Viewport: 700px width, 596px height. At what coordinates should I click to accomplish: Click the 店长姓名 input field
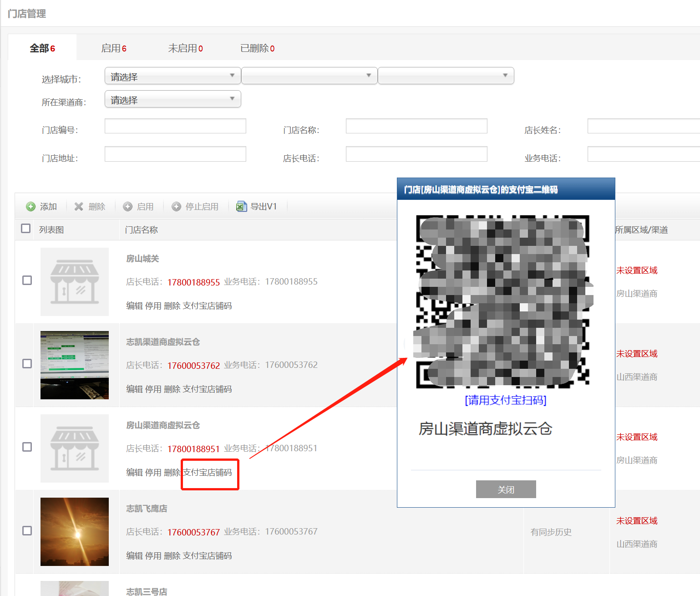[644, 126]
